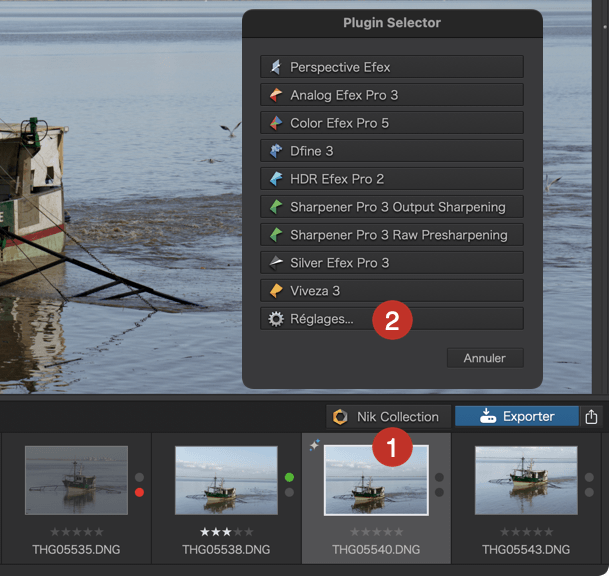This screenshot has height=576, width=609.
Task: Select Sharpener Pro 3 Raw Presharpening
Action: [x=392, y=235]
